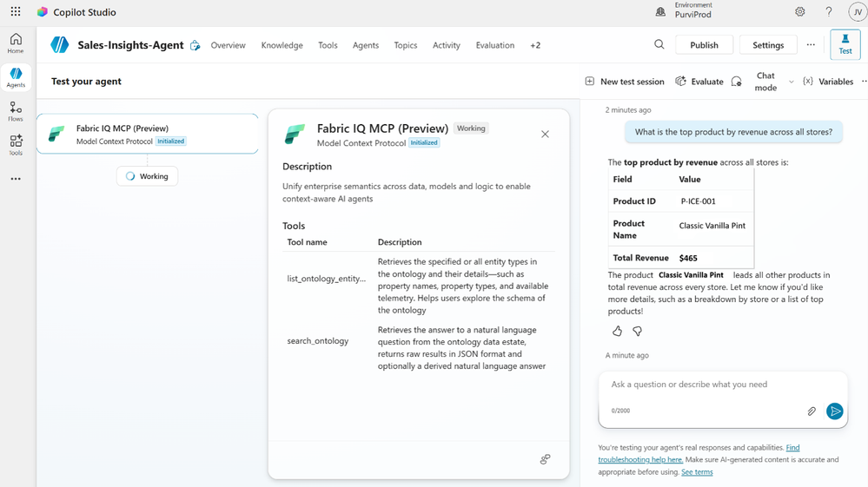
Task: Open the Overview tab
Action: coord(228,45)
